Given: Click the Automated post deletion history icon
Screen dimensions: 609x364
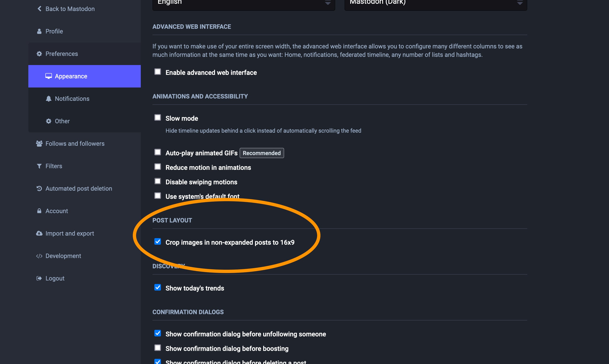Looking at the screenshot, I should pyautogui.click(x=39, y=188).
